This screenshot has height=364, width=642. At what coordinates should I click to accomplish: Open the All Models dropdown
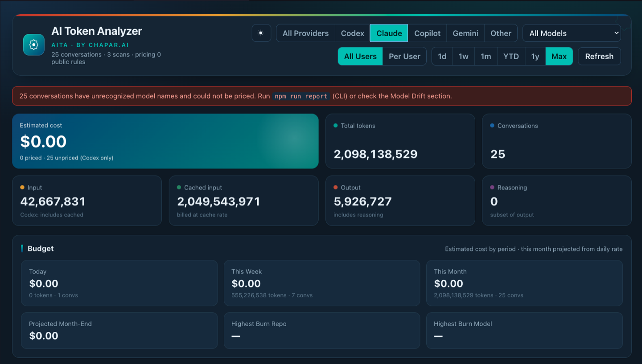572,33
